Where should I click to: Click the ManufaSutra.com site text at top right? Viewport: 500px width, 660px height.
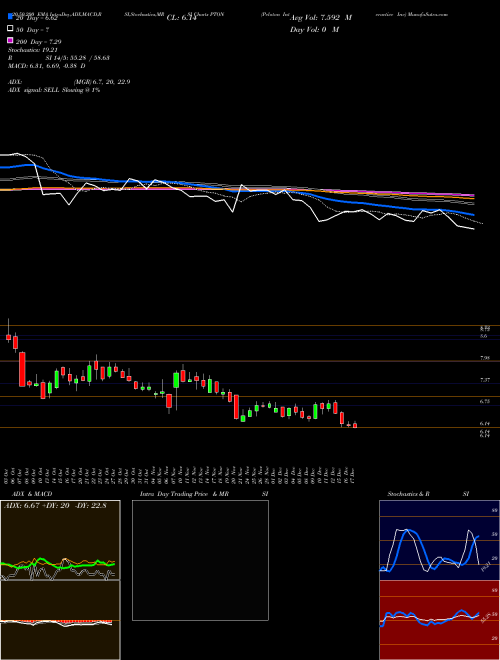tap(430, 14)
